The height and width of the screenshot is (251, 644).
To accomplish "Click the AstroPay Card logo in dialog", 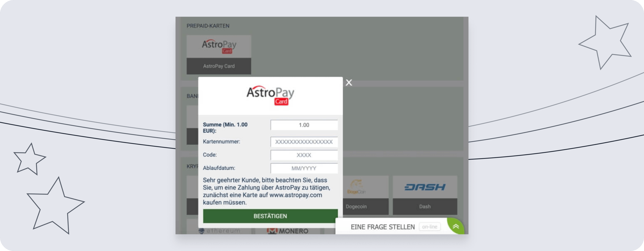I will click(270, 95).
